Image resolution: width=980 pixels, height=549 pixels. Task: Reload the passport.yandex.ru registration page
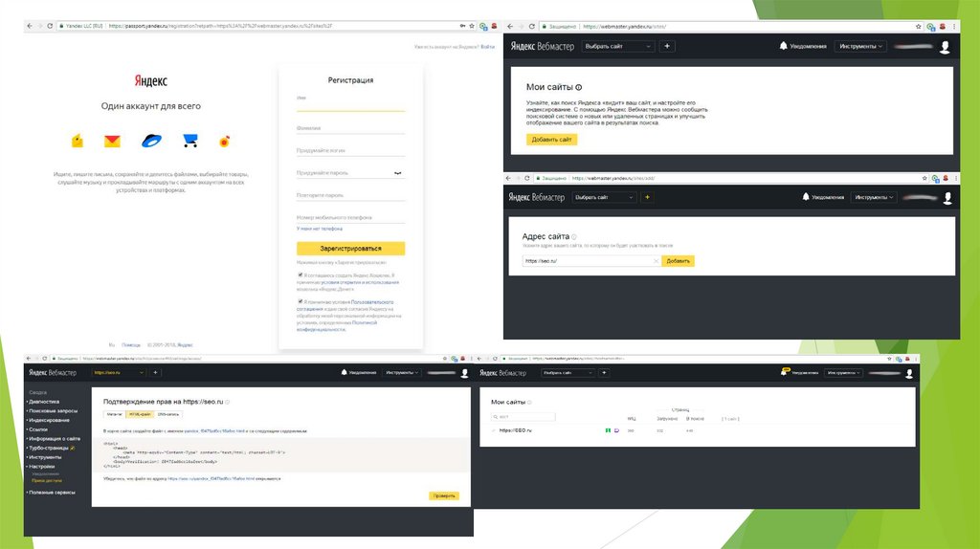coord(50,26)
